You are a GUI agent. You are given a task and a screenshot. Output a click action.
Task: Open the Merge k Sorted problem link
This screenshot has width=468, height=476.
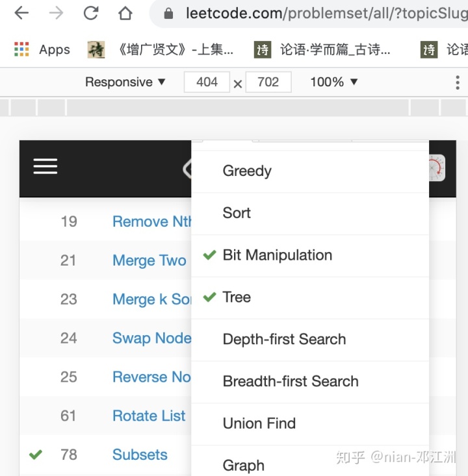(x=152, y=299)
